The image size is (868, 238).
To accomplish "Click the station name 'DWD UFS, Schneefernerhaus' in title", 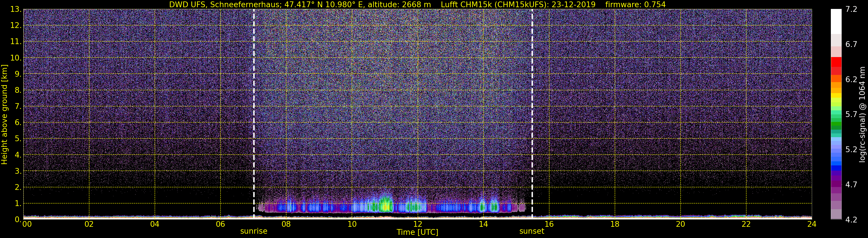I will point(225,4).
